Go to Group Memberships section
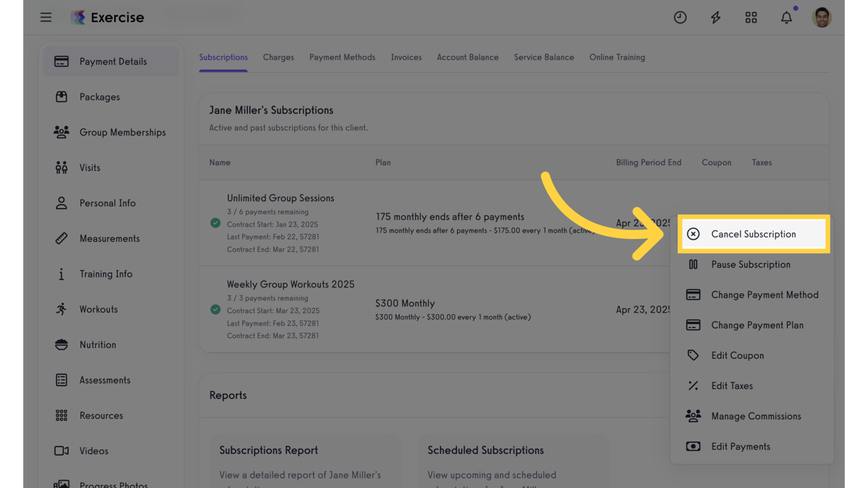This screenshot has height=488, width=868. point(122,132)
